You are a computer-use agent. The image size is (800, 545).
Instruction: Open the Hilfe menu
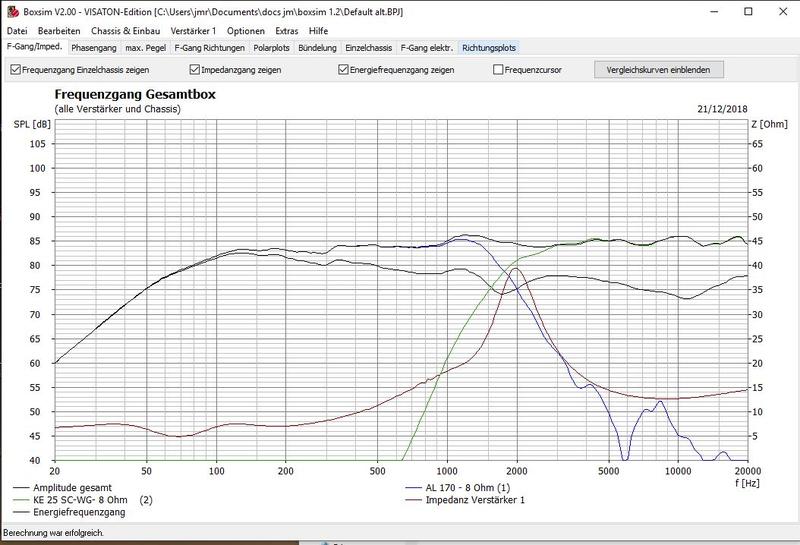click(318, 31)
